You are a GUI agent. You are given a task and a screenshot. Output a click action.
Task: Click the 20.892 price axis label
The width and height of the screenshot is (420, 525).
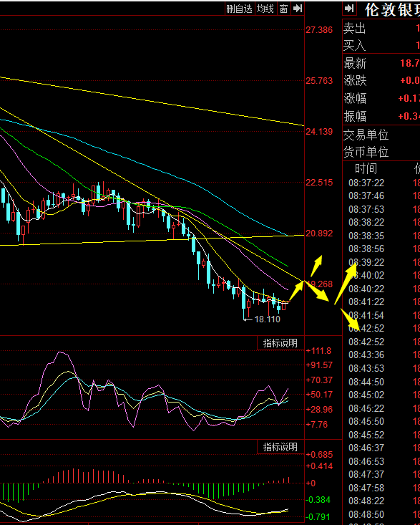point(319,233)
